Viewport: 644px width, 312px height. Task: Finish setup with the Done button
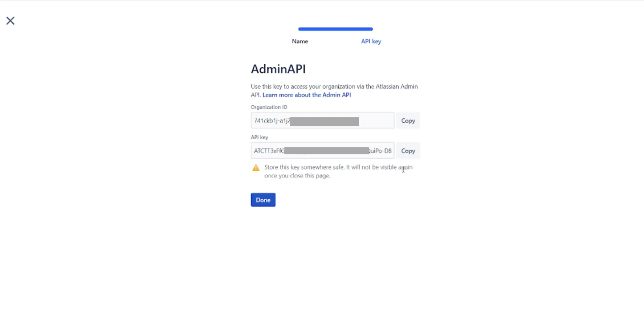(263, 200)
